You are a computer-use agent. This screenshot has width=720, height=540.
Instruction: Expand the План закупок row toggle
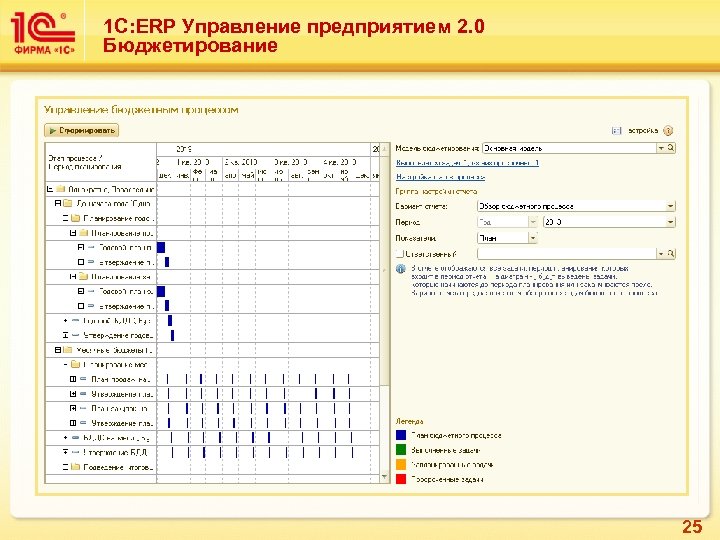pos(73,408)
